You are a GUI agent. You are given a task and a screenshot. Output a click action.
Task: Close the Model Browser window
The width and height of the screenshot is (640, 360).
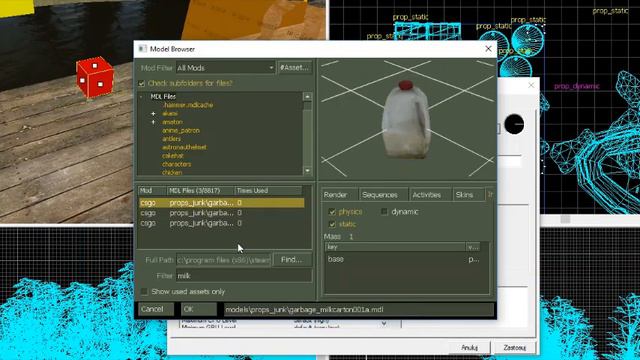[x=488, y=49]
